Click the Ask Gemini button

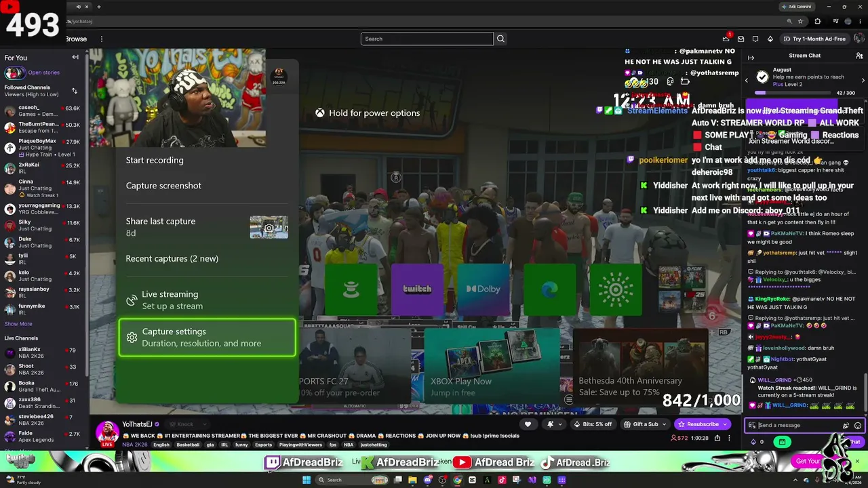[x=797, y=7]
